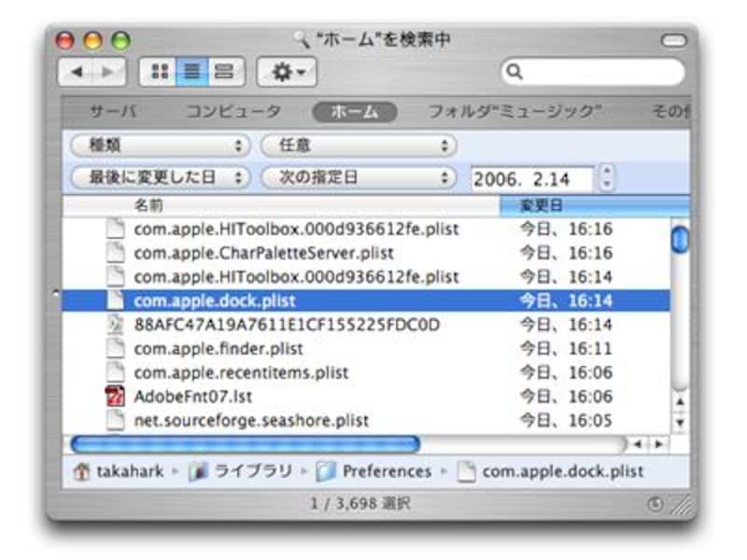Switch to column view mode

point(223,72)
